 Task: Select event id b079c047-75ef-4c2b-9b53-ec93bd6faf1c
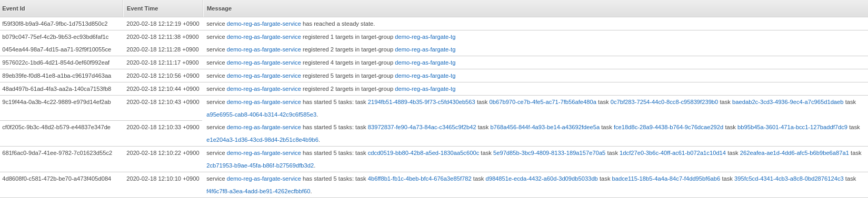pyautogui.click(x=55, y=37)
